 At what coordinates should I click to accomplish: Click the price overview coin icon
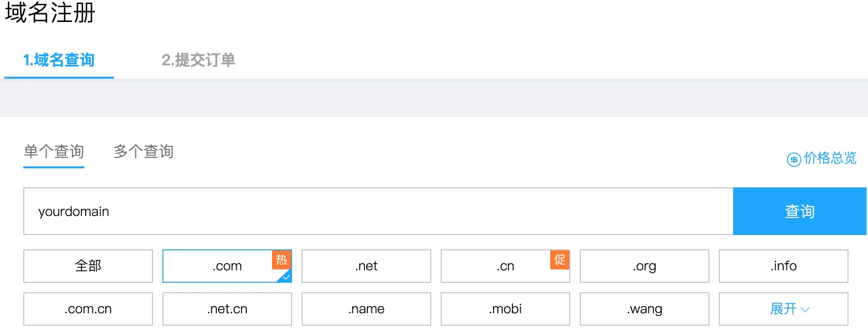tap(794, 159)
